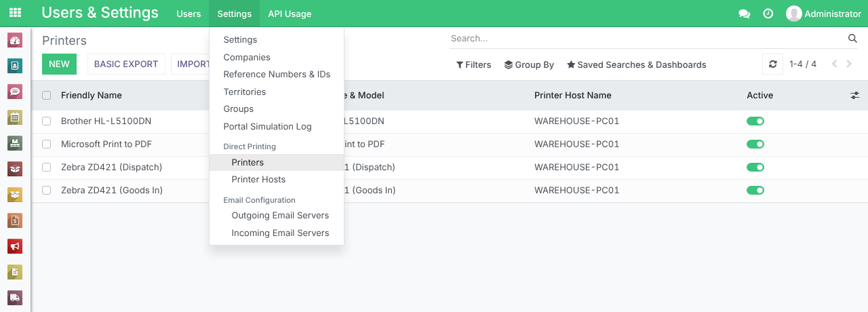This screenshot has height=312, width=868.
Task: Sort by Printer Host Name column header
Action: [573, 96]
